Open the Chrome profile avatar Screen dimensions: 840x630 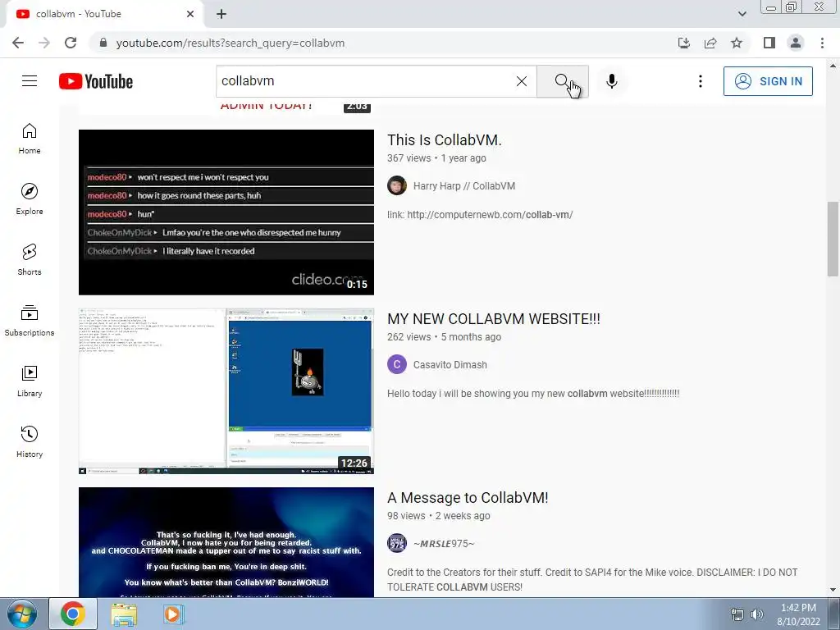[796, 43]
